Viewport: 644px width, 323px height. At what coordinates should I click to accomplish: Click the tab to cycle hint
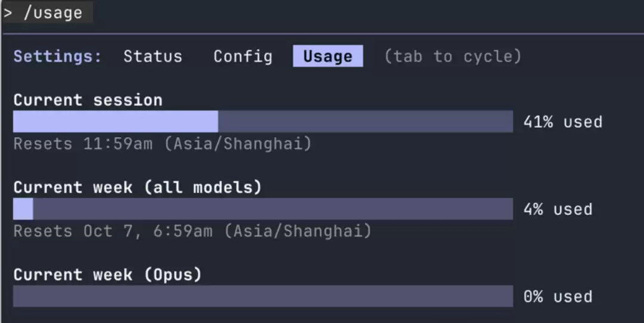pos(453,56)
